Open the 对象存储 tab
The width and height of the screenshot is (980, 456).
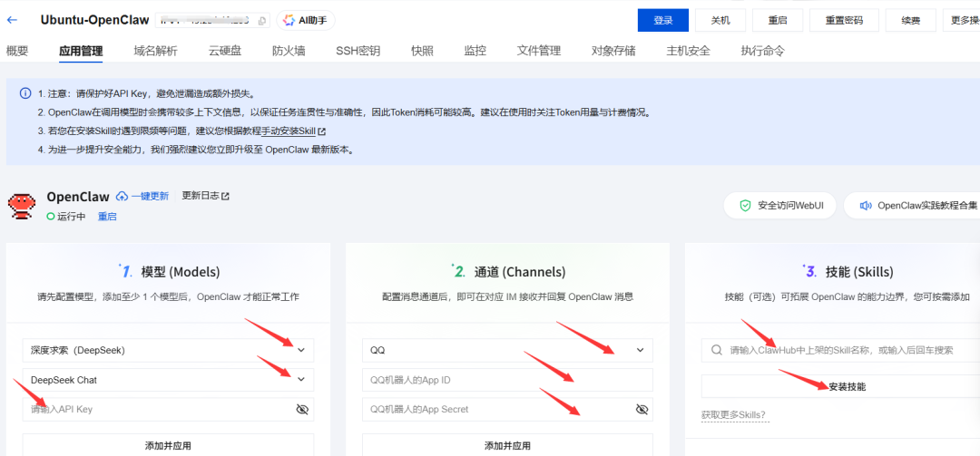(613, 52)
